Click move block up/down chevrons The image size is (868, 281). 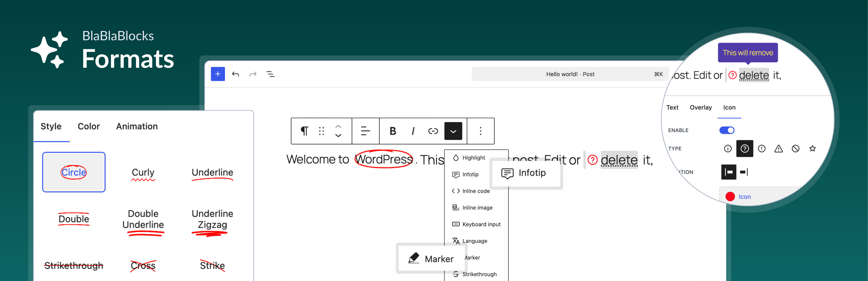click(x=338, y=131)
